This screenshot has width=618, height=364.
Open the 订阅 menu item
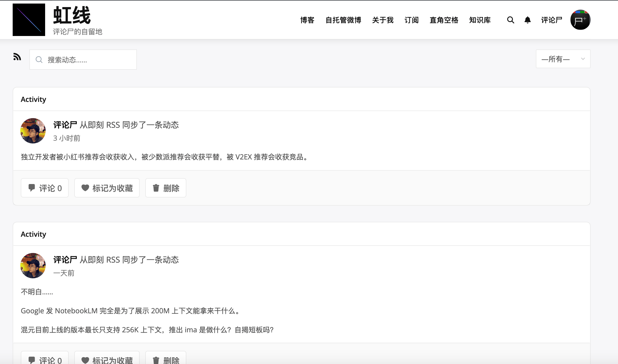click(411, 20)
